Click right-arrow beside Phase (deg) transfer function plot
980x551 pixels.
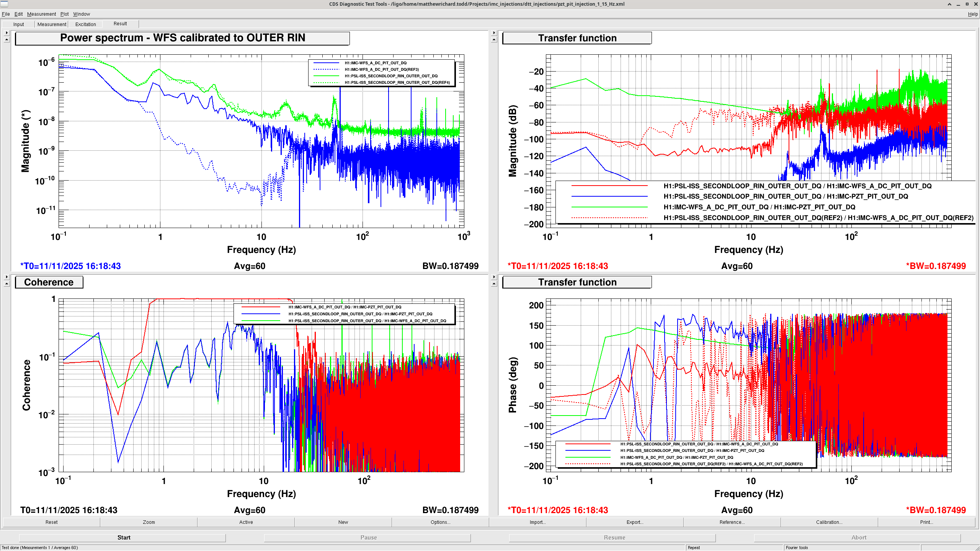[494, 277]
